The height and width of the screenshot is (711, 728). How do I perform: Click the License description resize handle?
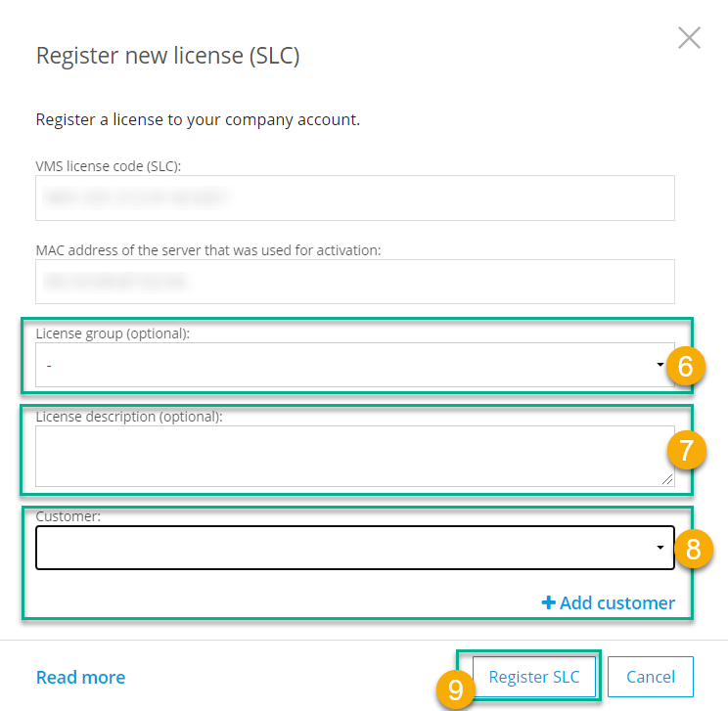[667, 479]
